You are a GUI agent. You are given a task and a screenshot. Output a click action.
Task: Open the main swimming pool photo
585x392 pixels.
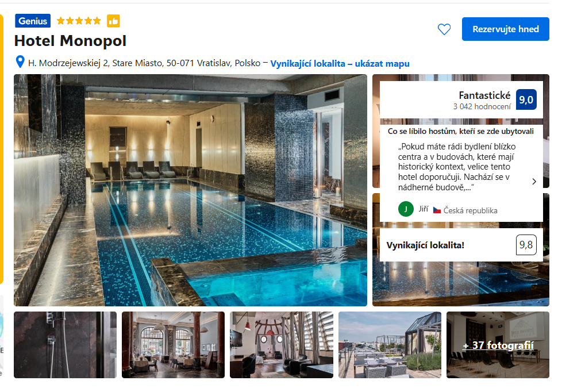190,190
